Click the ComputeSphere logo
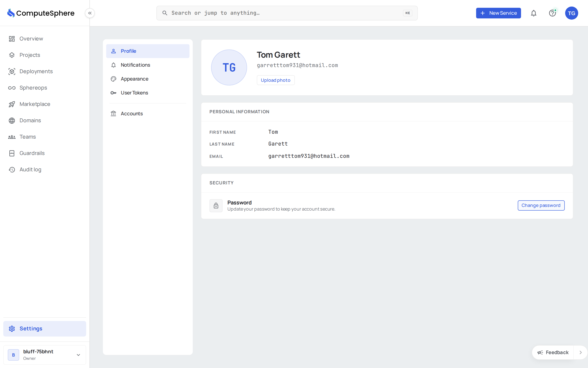This screenshot has height=368, width=588. pyautogui.click(x=41, y=13)
